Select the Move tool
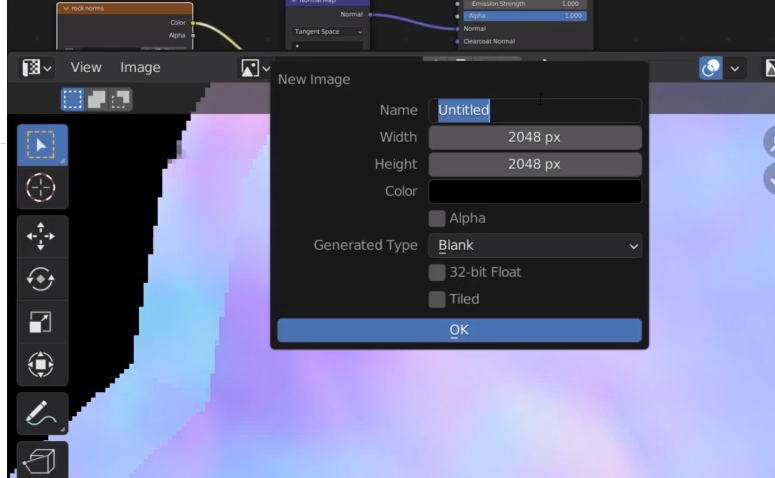This screenshot has width=775, height=478. pyautogui.click(x=43, y=236)
